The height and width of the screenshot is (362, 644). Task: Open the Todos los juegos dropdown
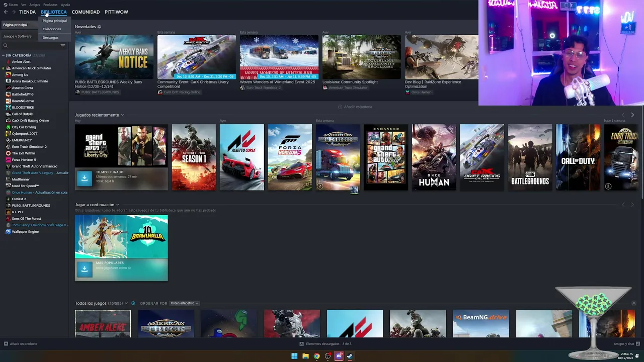coord(126,303)
